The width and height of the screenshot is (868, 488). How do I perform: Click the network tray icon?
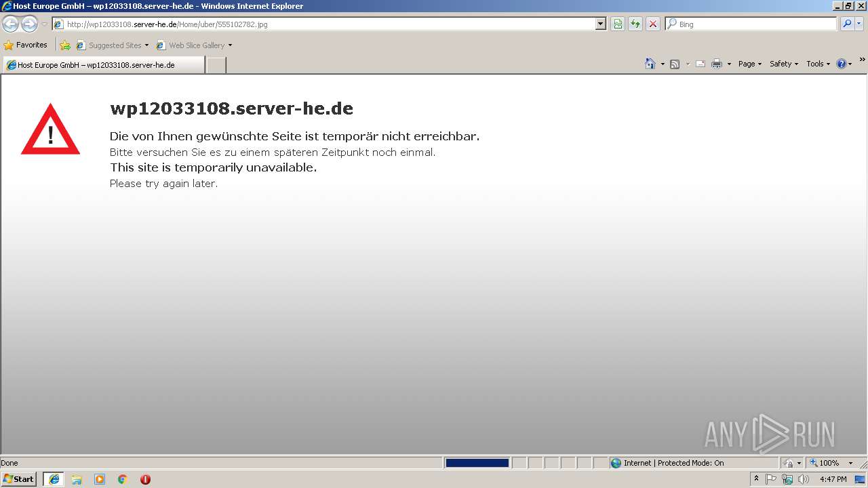[x=787, y=479]
